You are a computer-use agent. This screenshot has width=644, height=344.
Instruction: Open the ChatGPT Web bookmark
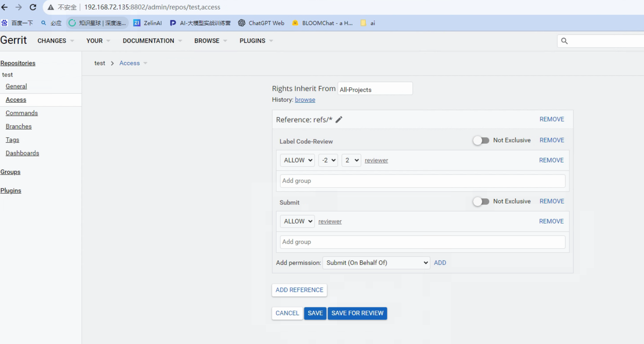tap(261, 23)
